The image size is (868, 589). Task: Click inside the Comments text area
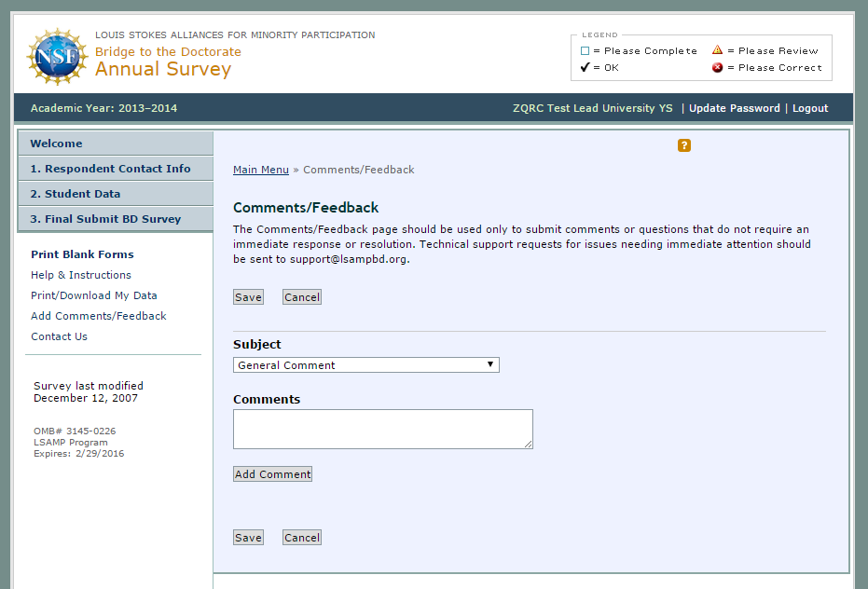click(382, 429)
